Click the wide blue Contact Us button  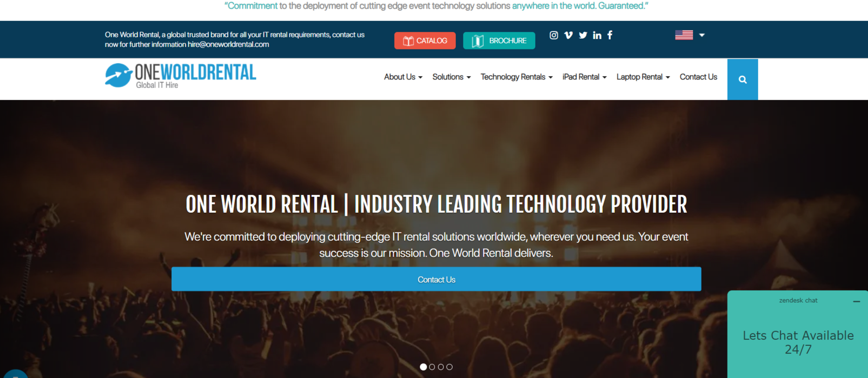point(436,279)
